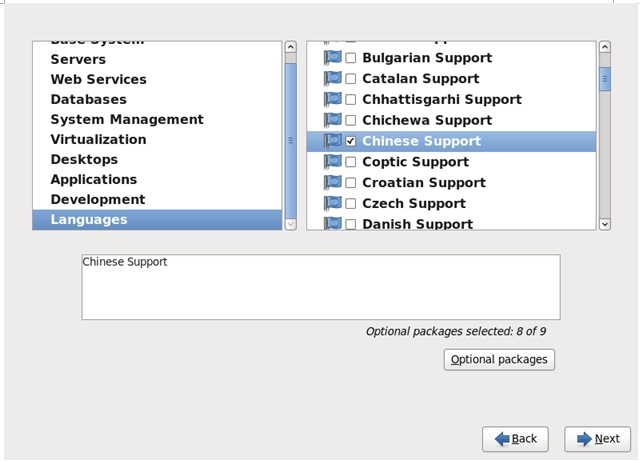Enable Croatian Support checkbox

click(351, 183)
